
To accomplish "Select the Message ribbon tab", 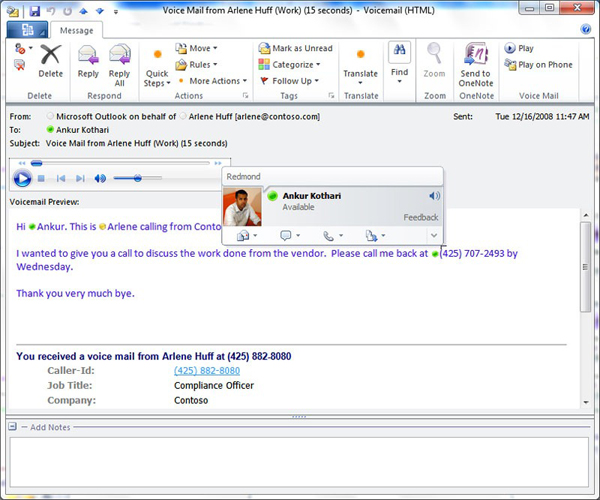I will (x=76, y=30).
